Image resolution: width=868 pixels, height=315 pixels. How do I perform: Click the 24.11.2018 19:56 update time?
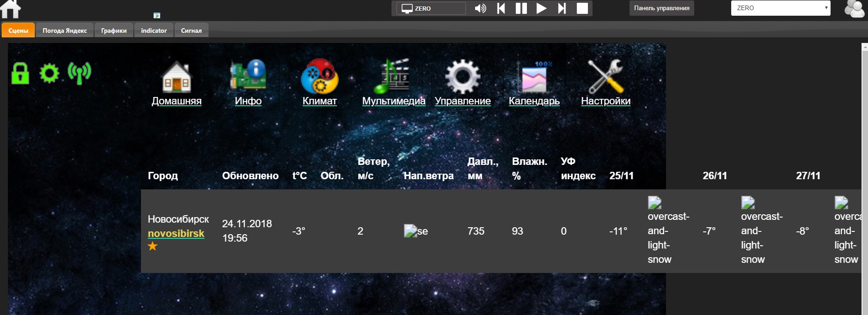point(247,231)
